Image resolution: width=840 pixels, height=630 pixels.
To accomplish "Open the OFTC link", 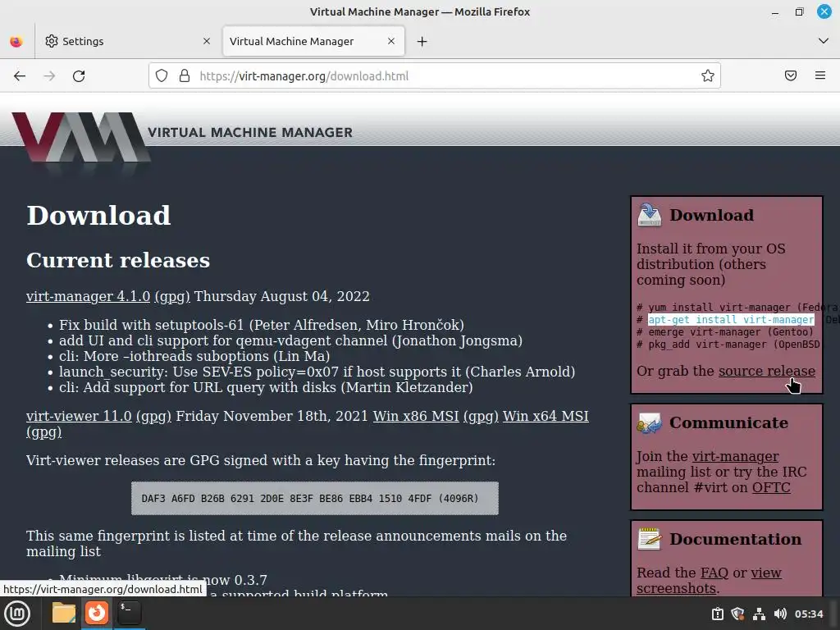I will pos(771,487).
